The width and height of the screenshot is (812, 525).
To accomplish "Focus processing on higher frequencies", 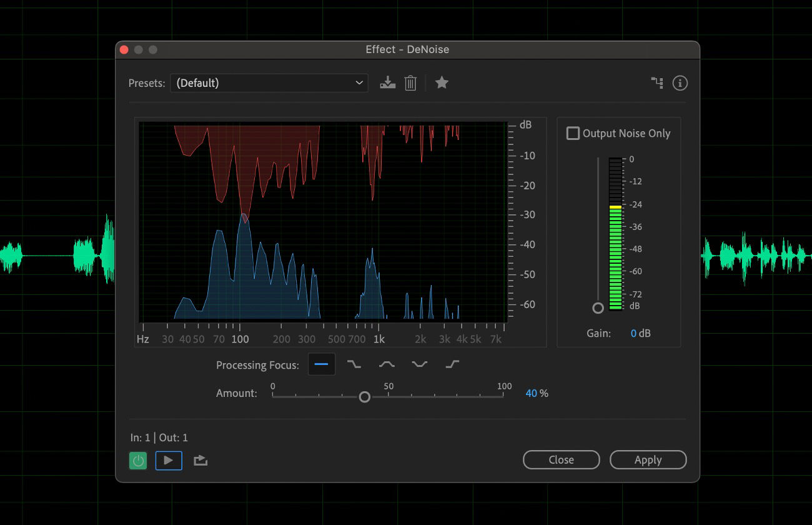I will pos(452,364).
